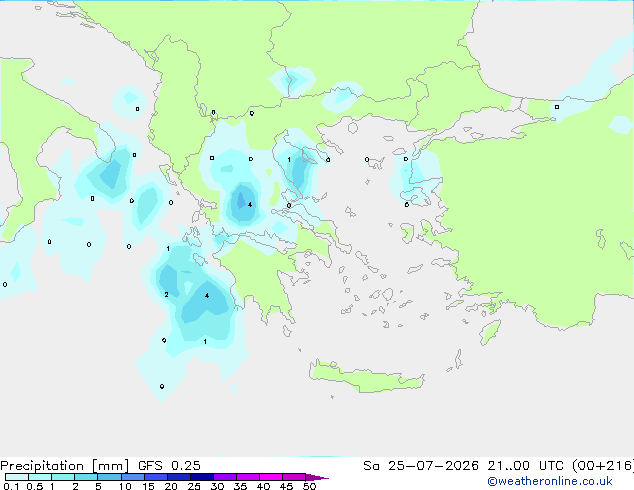Click the 1–2 mm legend color swatch
This screenshot has height=490, width=634.
click(x=63, y=477)
